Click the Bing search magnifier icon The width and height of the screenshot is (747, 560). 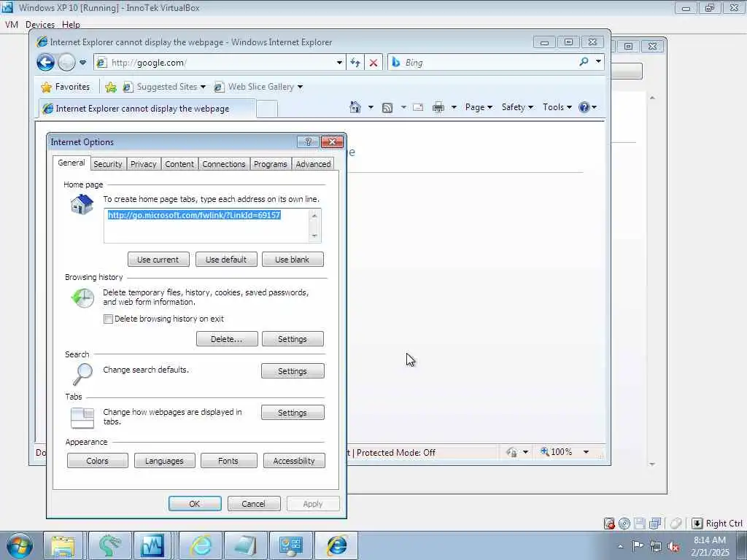coord(584,61)
